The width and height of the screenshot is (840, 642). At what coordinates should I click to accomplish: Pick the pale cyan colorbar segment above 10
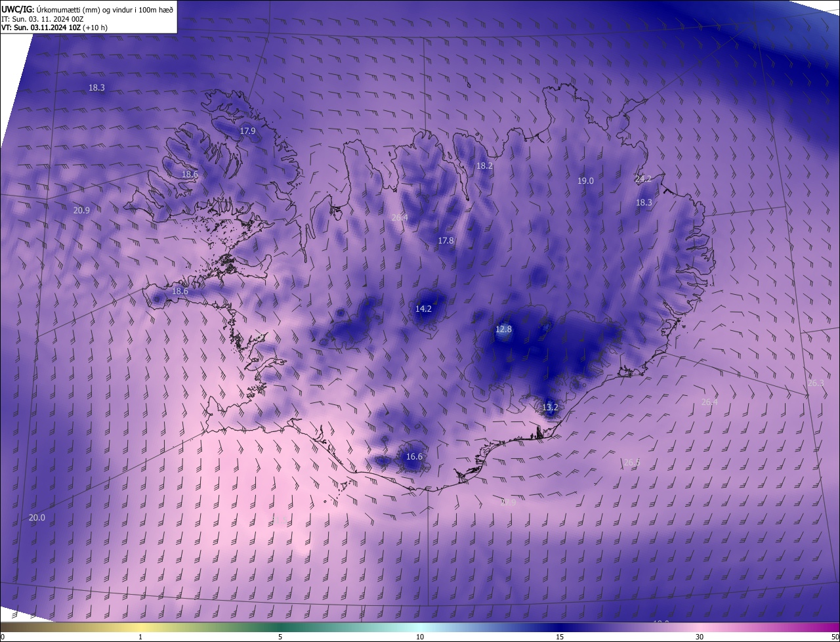[x=420, y=627]
